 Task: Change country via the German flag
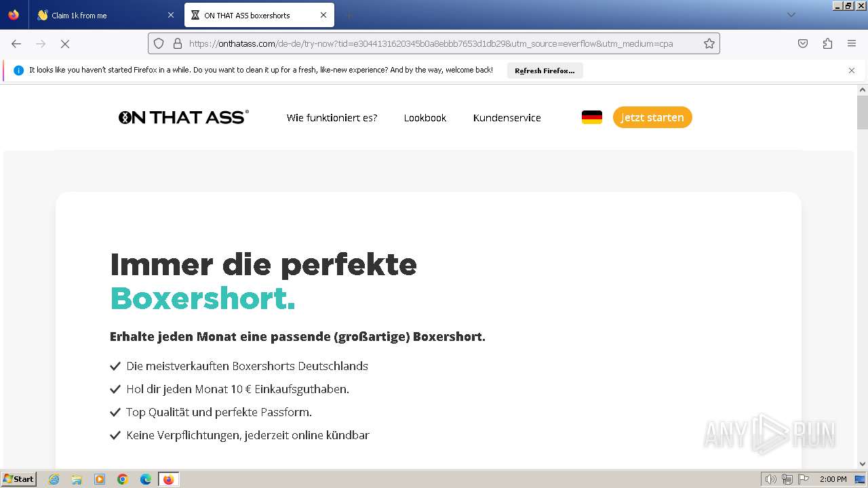tap(592, 117)
